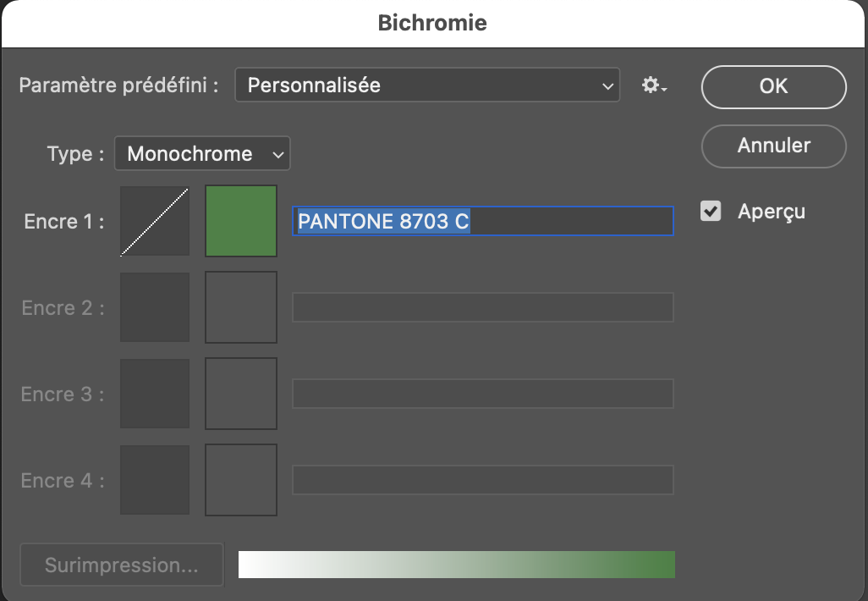The width and height of the screenshot is (868, 601).
Task: Click the Encre 4 curve box
Action: (x=155, y=480)
